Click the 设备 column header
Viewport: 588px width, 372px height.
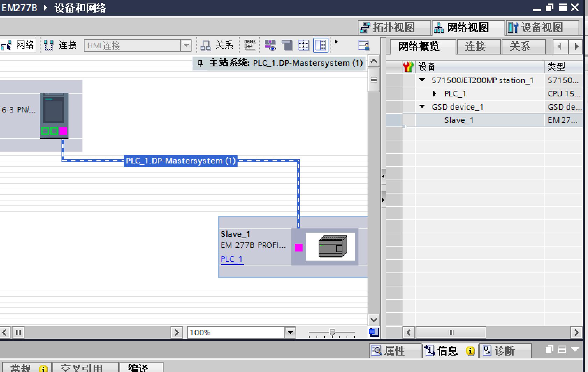(480, 66)
